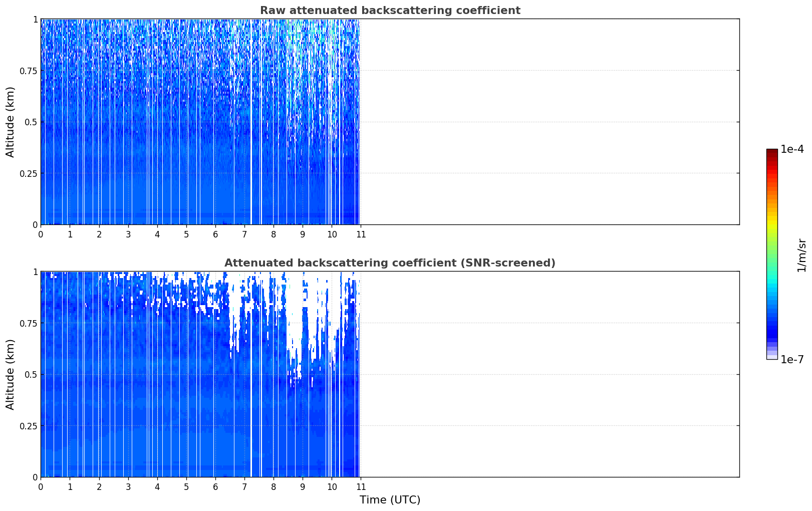Click the '2' time tick on bottom plot

point(99,487)
